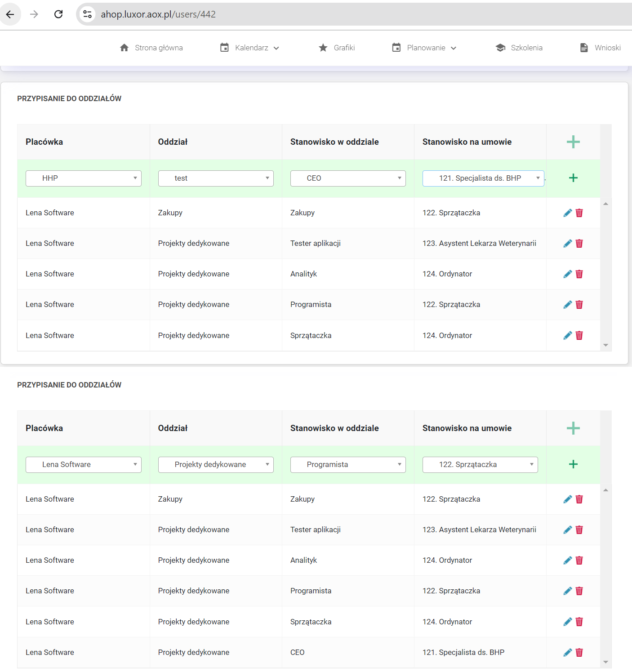
Task: Expand the 'test' Oddział dropdown
Action: (216, 178)
